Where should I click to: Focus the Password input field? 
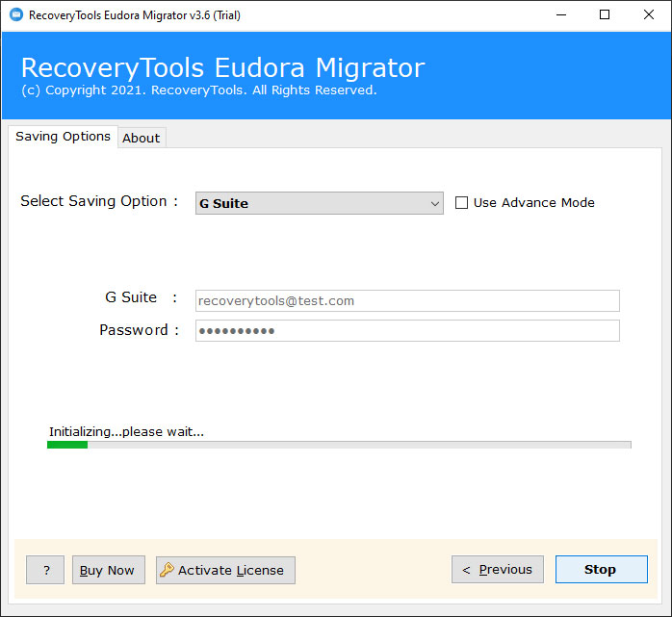pyautogui.click(x=407, y=331)
